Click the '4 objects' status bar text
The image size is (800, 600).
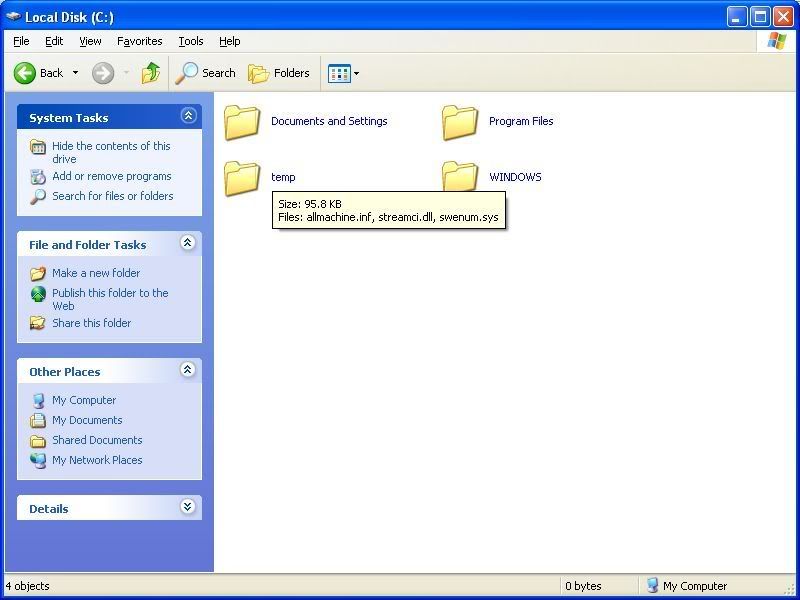(x=28, y=586)
